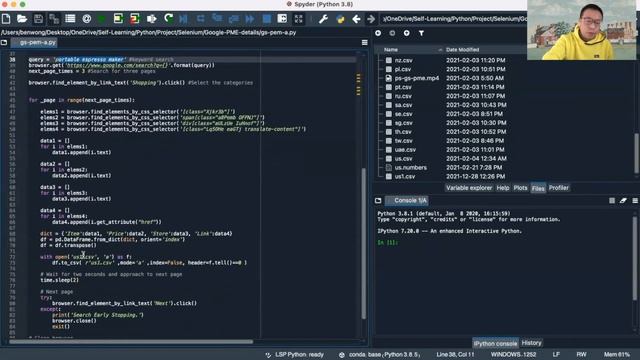Select ps-gs-pme.mp4 in the file list

[417, 78]
